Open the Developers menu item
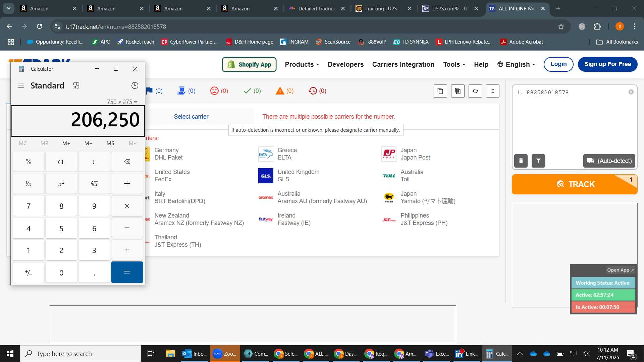 pyautogui.click(x=345, y=64)
